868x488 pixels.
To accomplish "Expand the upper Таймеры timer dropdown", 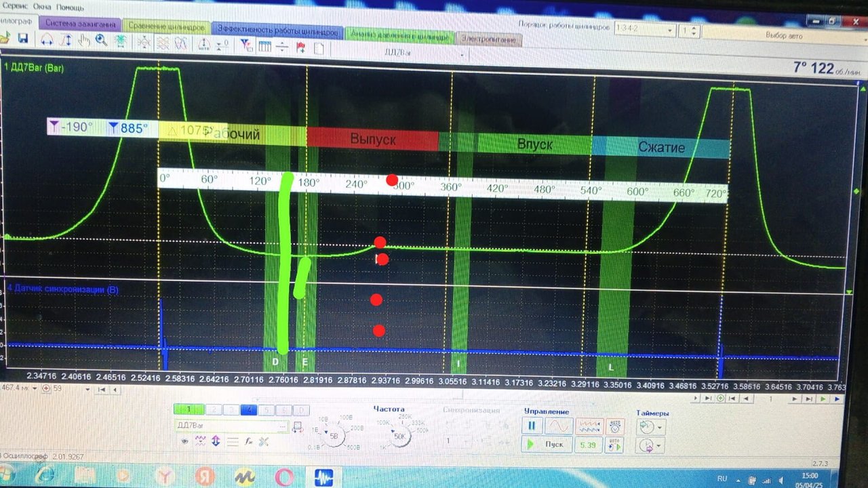I will 660,428.
